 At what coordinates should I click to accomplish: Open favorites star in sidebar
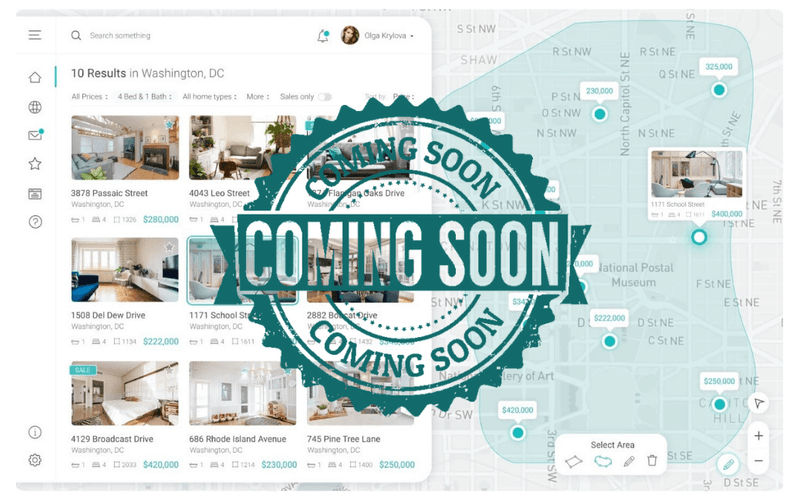[x=35, y=164]
